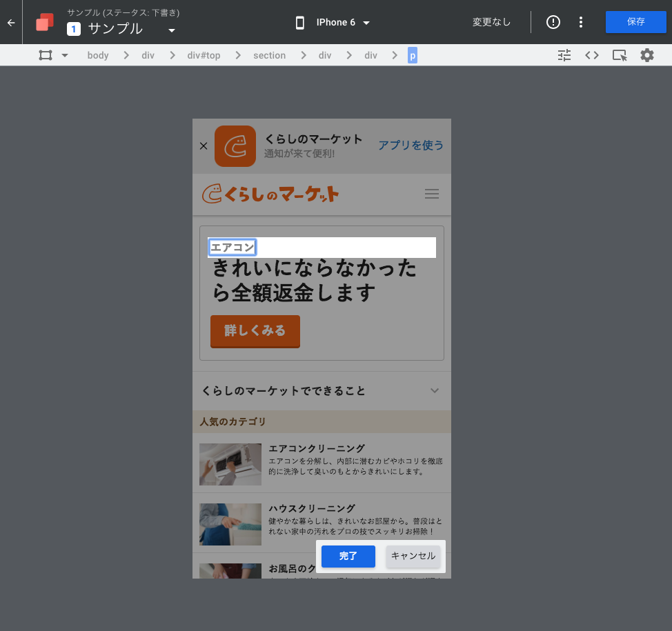Click the アプリを使う link
Image resolution: width=672 pixels, height=631 pixels.
[x=411, y=146]
